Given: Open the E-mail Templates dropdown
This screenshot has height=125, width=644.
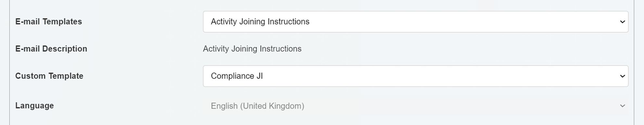Looking at the screenshot, I should [x=416, y=22].
